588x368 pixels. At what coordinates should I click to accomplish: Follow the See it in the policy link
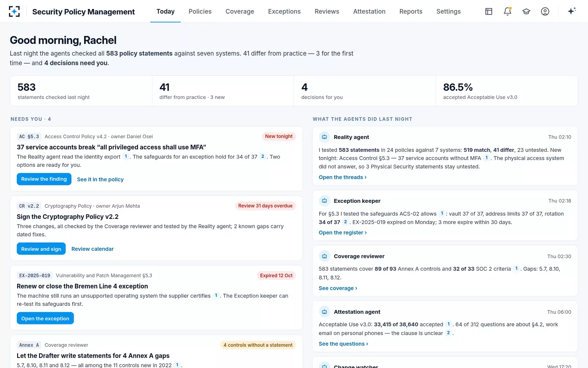100,180
